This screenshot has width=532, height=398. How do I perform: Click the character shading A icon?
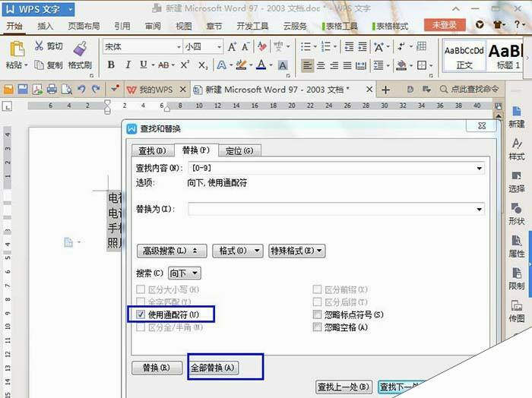click(282, 65)
